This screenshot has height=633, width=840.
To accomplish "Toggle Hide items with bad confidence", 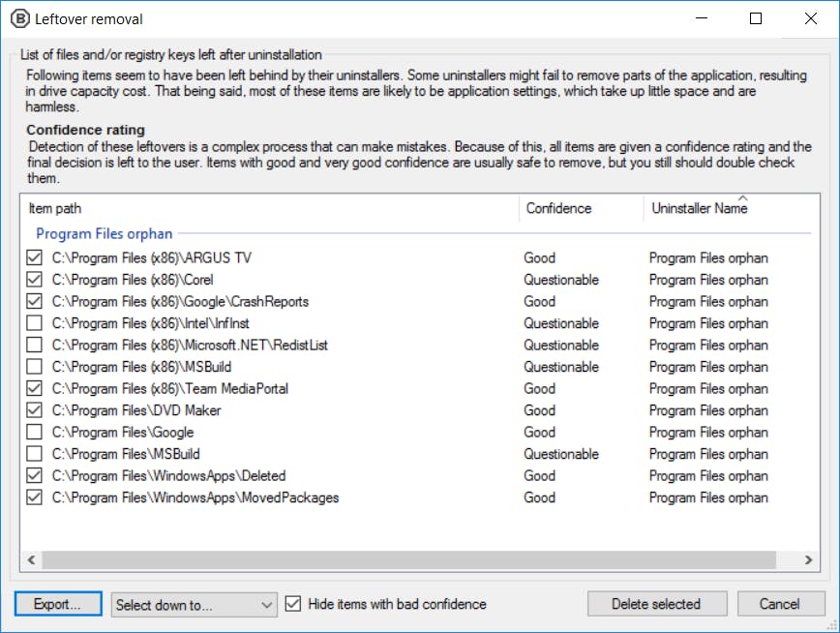I will 294,604.
